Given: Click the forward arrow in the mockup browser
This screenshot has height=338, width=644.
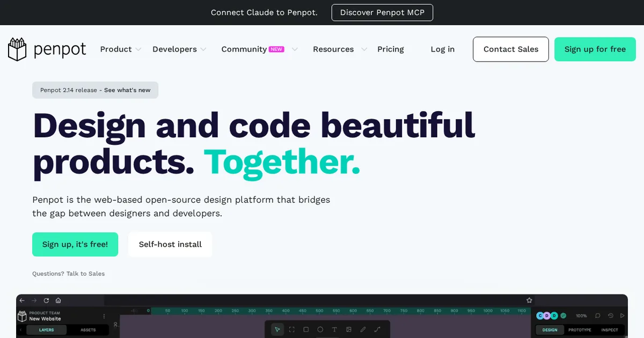Looking at the screenshot, I should click(34, 300).
